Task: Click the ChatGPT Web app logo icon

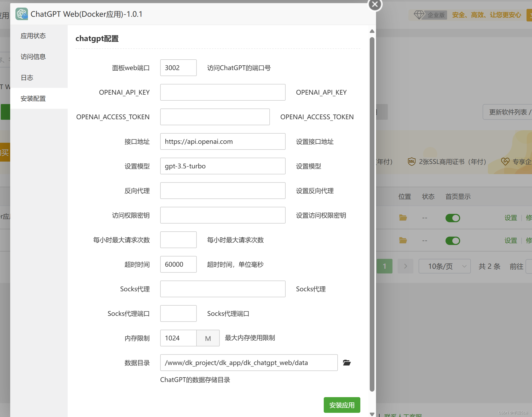Action: pos(22,14)
